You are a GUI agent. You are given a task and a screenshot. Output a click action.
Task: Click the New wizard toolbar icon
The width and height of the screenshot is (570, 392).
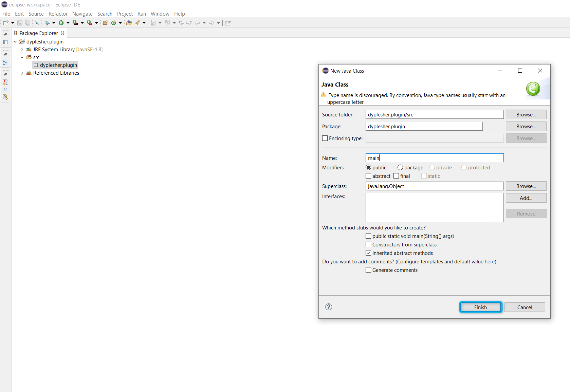tap(6, 23)
